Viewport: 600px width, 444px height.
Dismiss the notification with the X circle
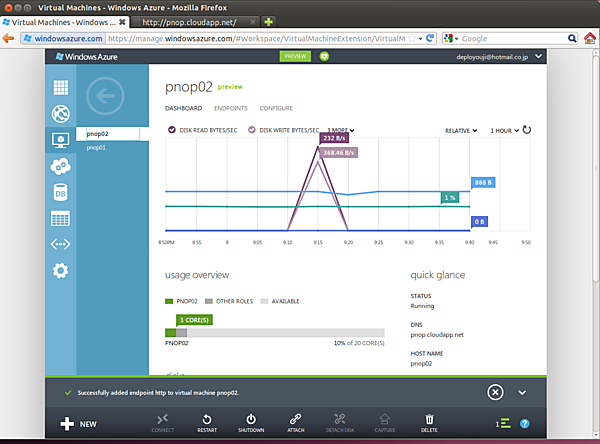click(x=495, y=392)
